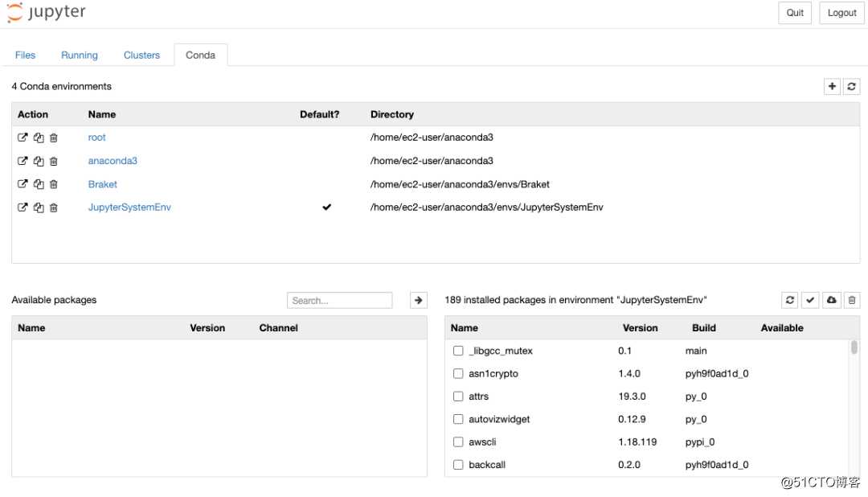This screenshot has height=497, width=868.
Task: Open the Running tab
Action: coord(79,55)
